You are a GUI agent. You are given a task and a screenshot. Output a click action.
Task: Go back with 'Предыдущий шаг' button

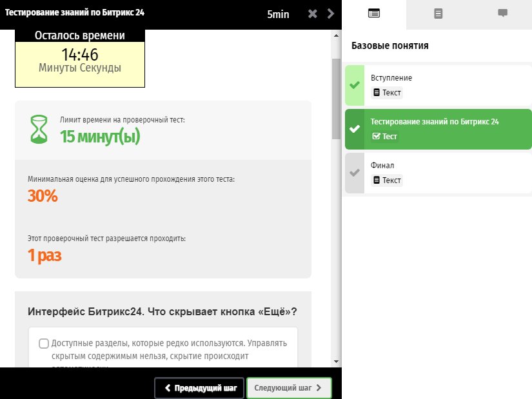199,388
